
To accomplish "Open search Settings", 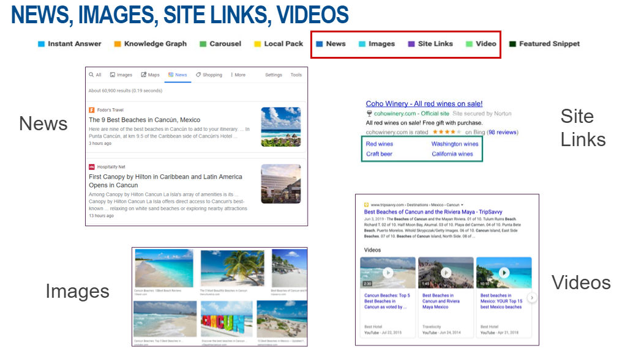I will pos(274,75).
